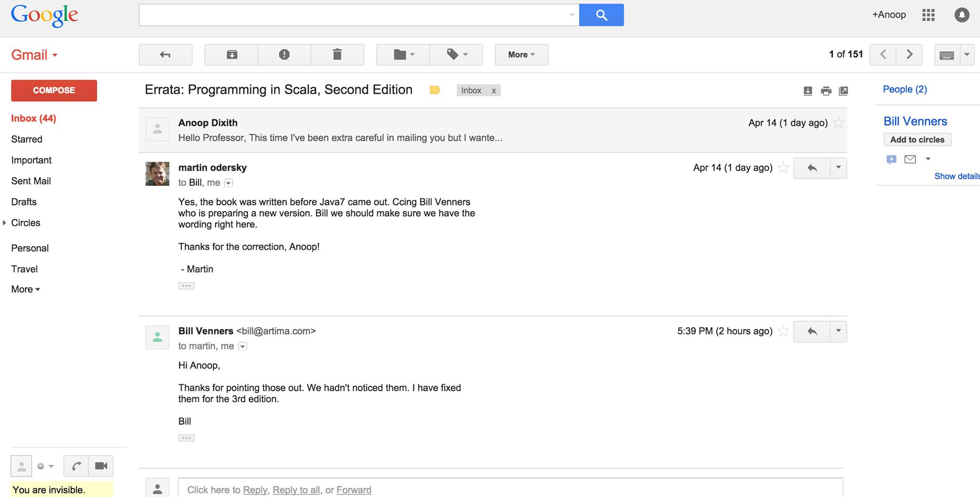Screen dimensions: 980x497
Task: Star the Bill Venners message
Action: tap(783, 331)
